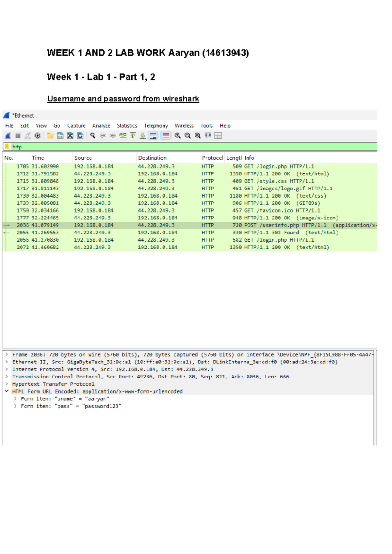Sort packets by No. column
This screenshot has width=392, height=554.
coord(16,158)
